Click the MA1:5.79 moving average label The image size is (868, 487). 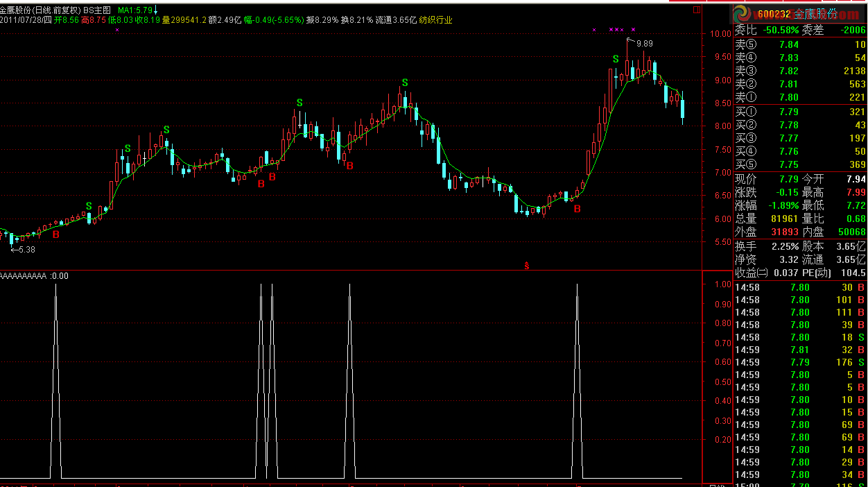(135, 10)
